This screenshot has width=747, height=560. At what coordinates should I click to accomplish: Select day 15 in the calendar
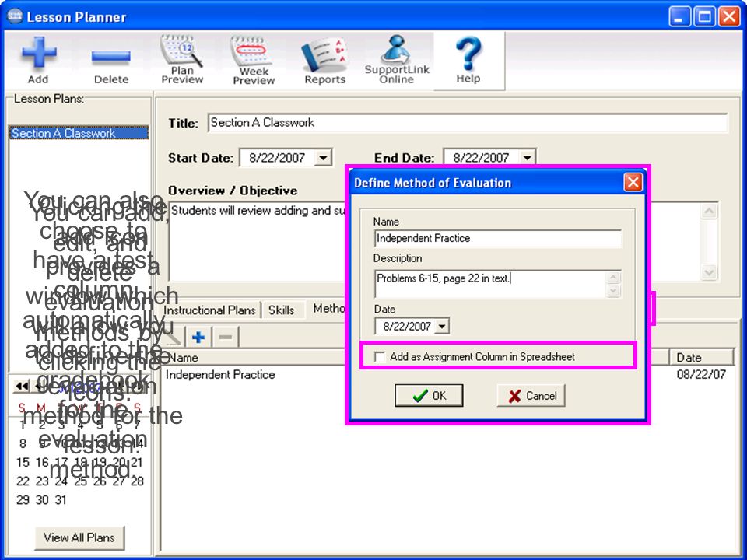(x=23, y=462)
